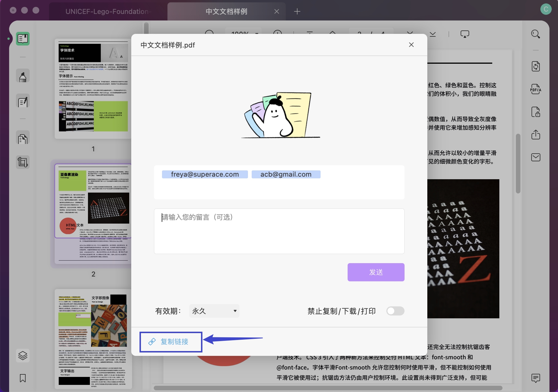Screen dimensions: 558x392
Task: Click the dialog title 中文文档样例.pdf
Action: pos(168,45)
